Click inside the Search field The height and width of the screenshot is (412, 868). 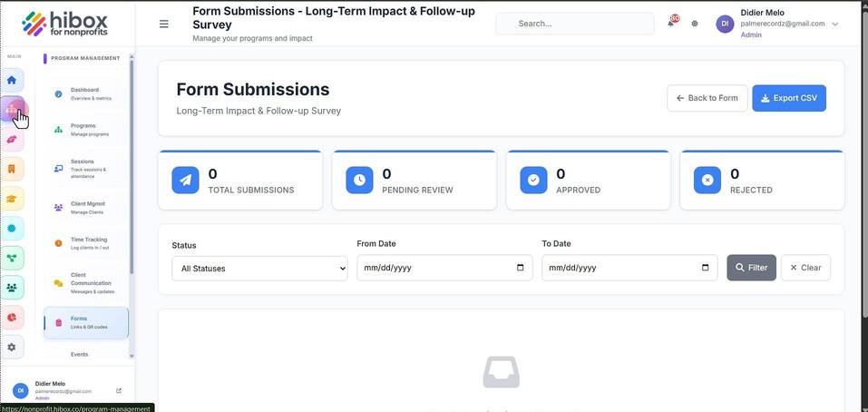point(575,24)
